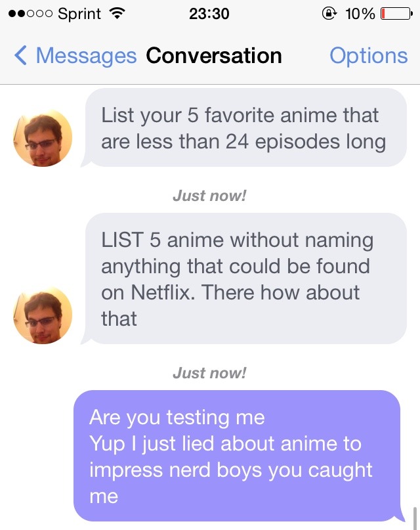The width and height of the screenshot is (420, 530).
Task: Select the purple "Are you testing me" reply
Action: [236, 456]
